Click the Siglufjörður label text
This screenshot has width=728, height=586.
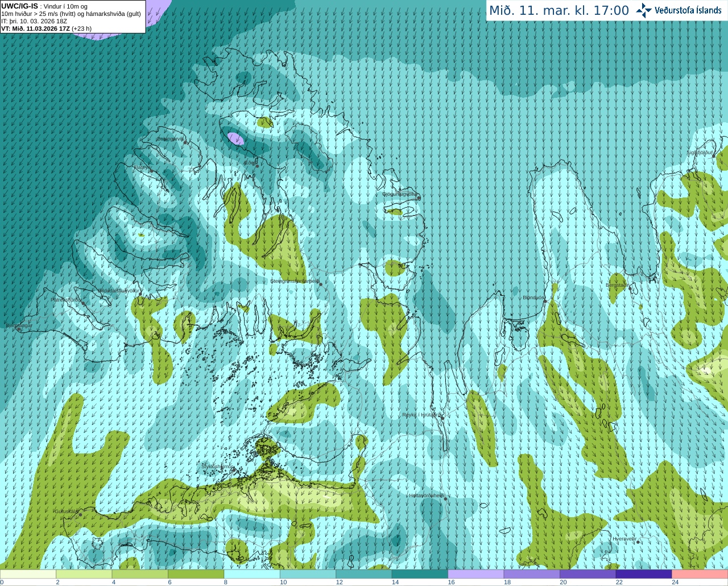(700, 152)
